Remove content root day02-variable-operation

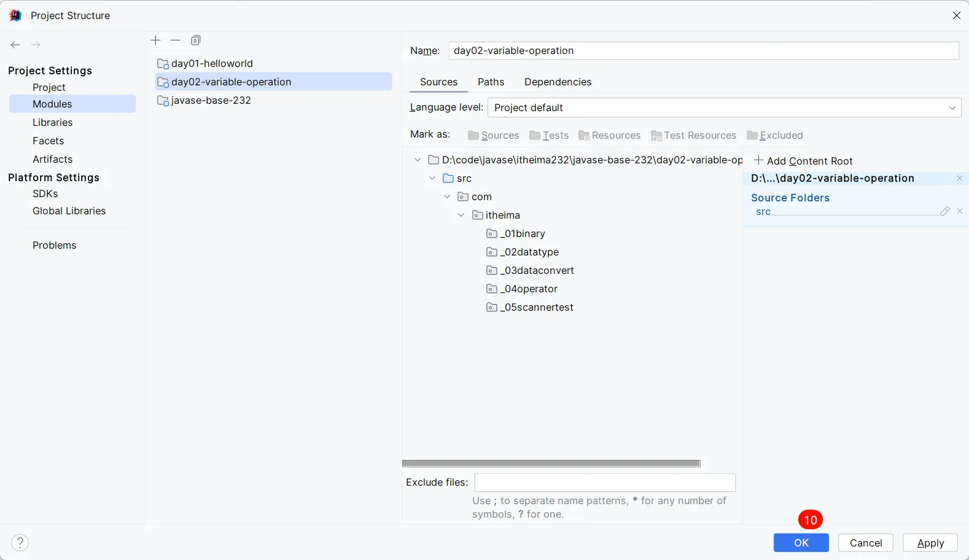(960, 178)
